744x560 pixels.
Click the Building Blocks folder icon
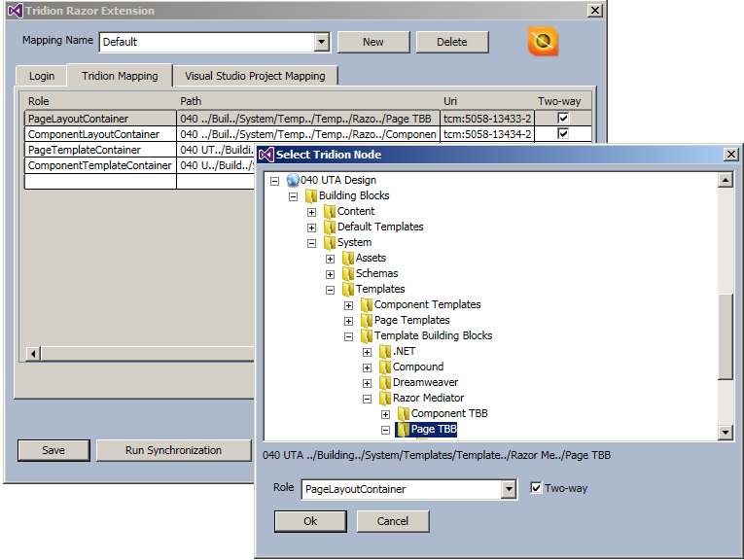pyautogui.click(x=311, y=195)
